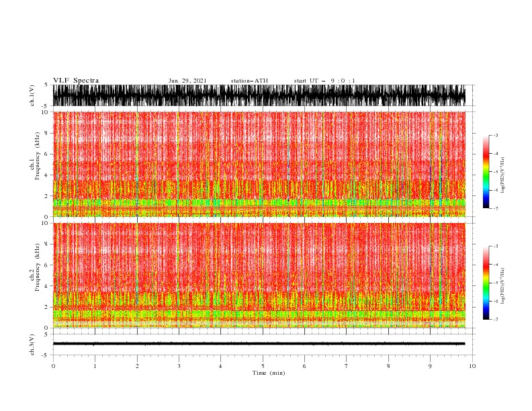Click '-7' on the ch.2 colorbar
This screenshot has height=411, width=532.
click(496, 319)
